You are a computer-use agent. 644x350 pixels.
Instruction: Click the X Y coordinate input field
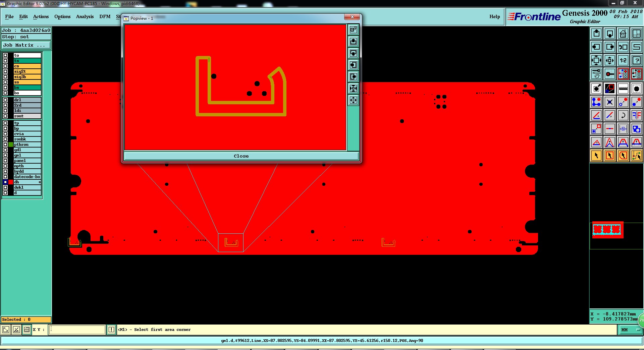(77, 330)
